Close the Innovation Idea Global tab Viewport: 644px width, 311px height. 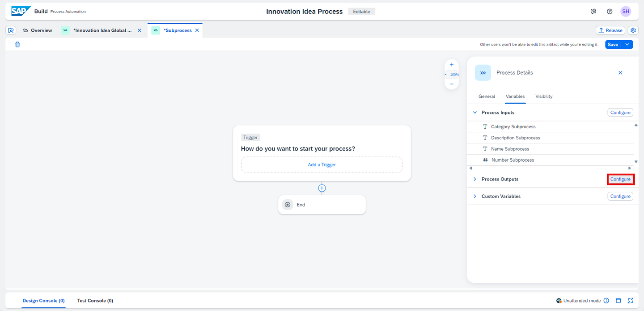click(139, 30)
